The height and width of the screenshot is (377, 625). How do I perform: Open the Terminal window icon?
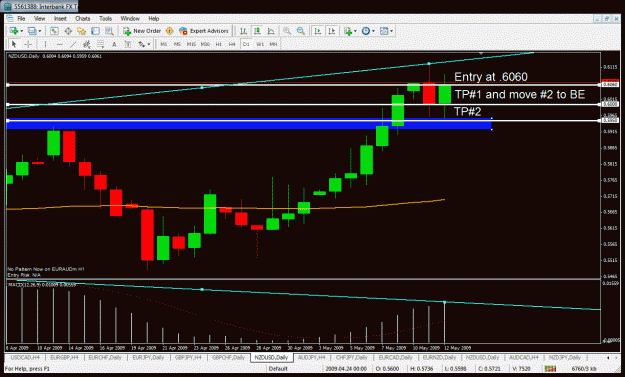(95, 31)
